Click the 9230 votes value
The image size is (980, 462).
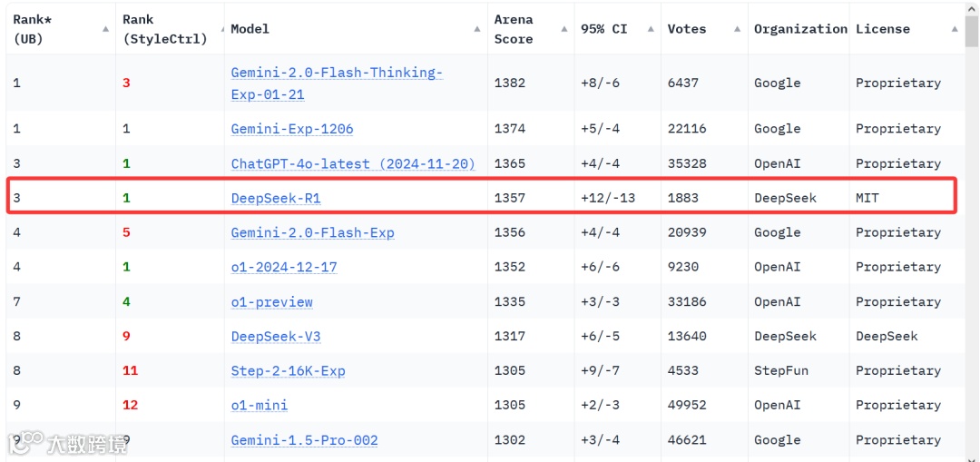[683, 267]
